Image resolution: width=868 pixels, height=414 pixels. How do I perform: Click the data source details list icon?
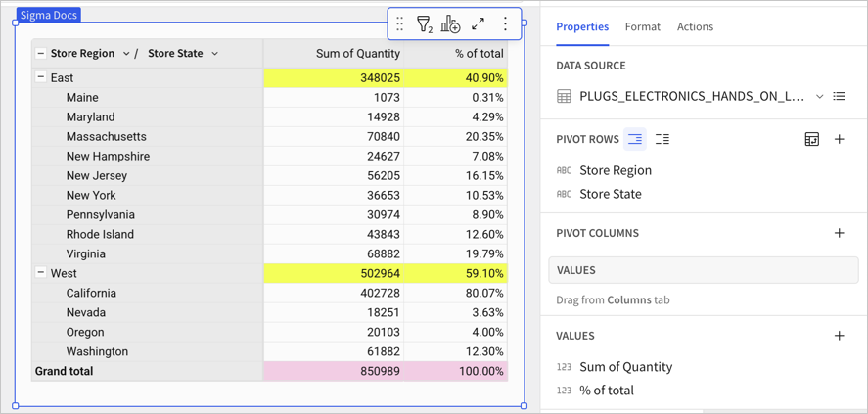(840, 96)
